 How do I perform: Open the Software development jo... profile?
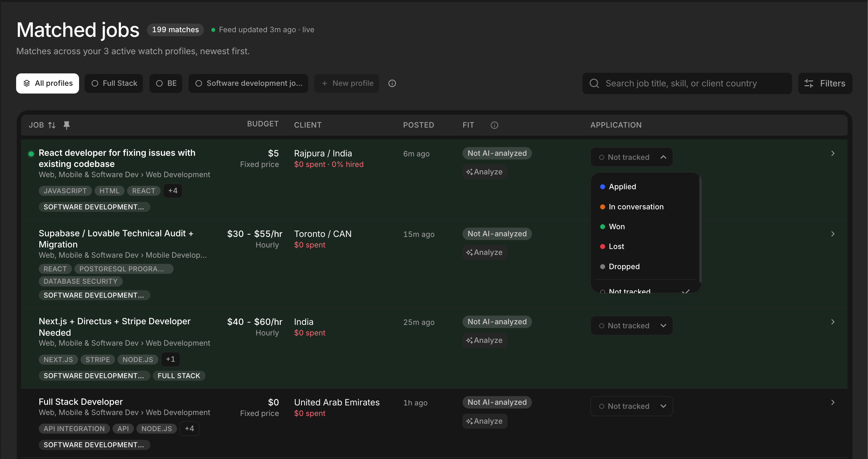point(248,83)
